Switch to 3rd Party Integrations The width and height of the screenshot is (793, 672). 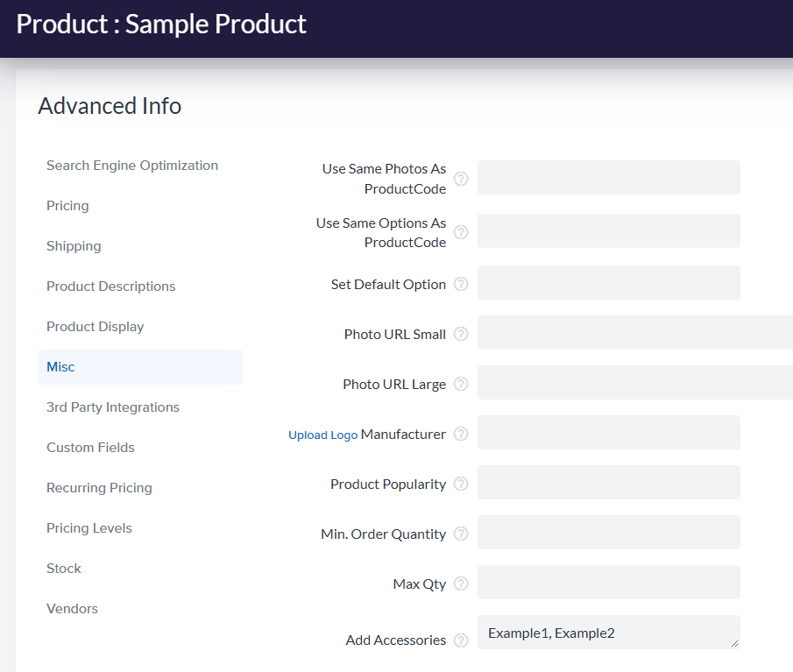112,407
